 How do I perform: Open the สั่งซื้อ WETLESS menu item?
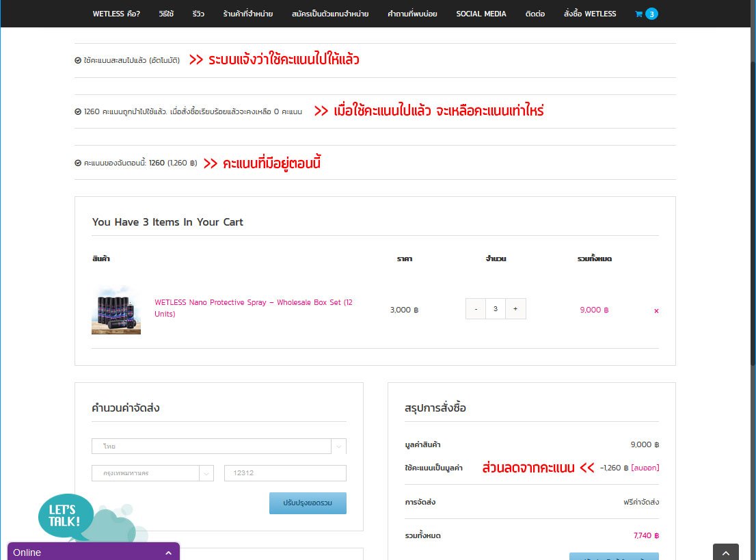(x=590, y=14)
